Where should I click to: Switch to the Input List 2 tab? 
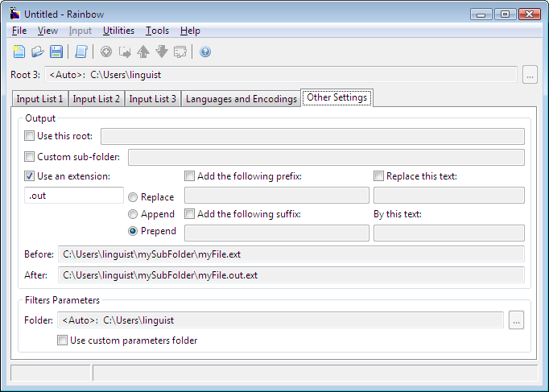(x=97, y=99)
